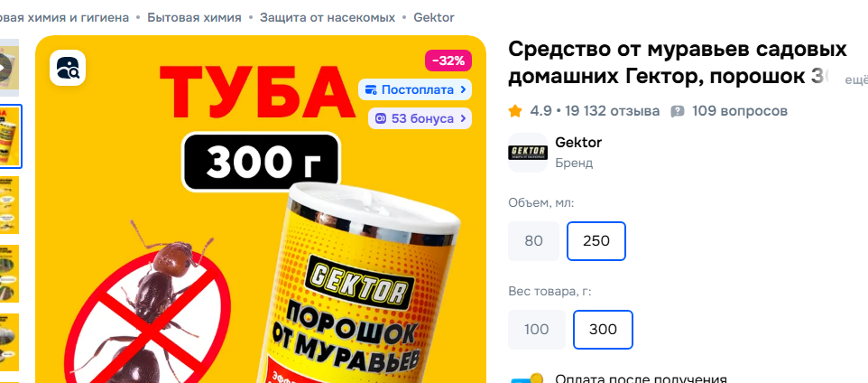Click the bonus coin icon next to 53 бонуса
868x383 pixels.
click(381, 118)
